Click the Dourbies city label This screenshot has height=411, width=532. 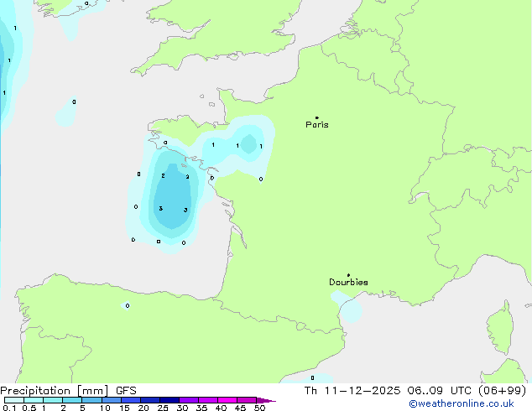pyautogui.click(x=348, y=282)
